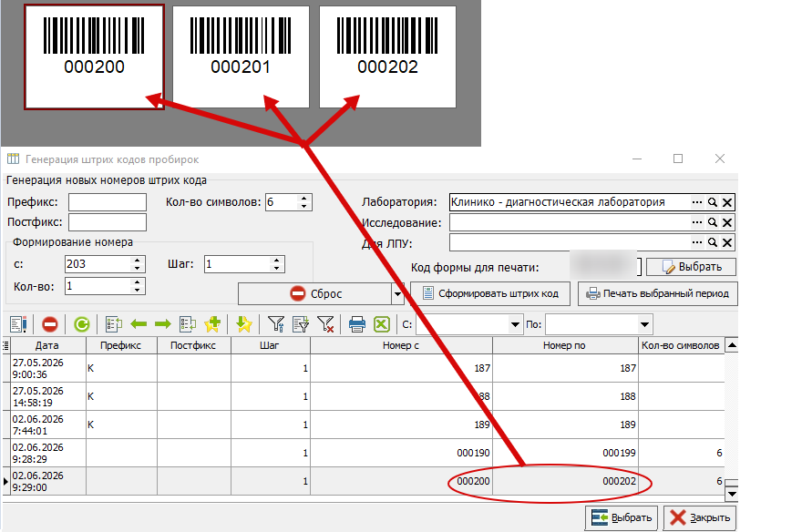Screen dimensions: 802x532
Task: Clear the Для ЛПУ field with X
Action: click(x=727, y=242)
